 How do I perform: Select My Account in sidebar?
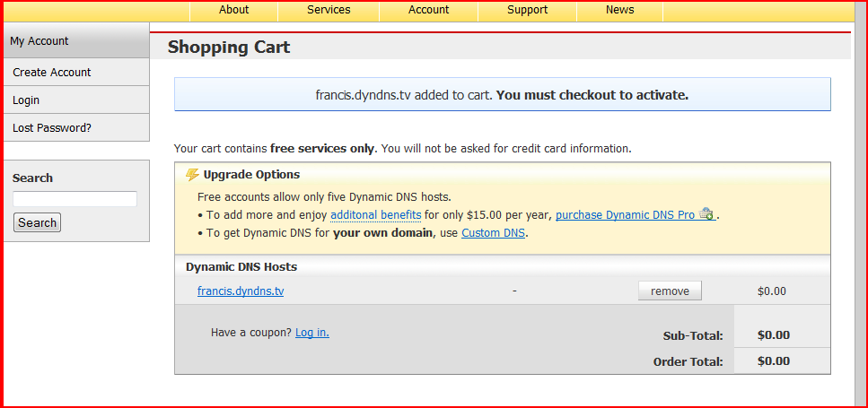click(76, 40)
